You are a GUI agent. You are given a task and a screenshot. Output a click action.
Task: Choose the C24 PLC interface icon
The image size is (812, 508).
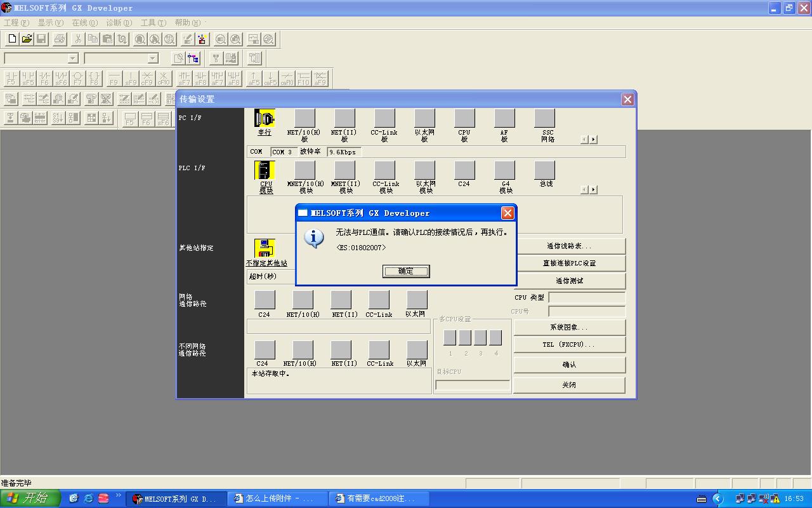[x=464, y=170]
